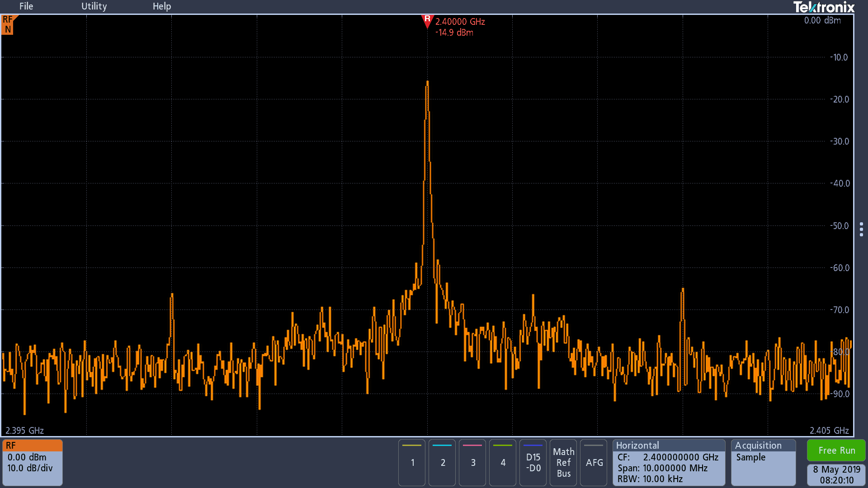Add Math Ref Bus waveform
This screenshot has height=488, width=868.
pyautogui.click(x=563, y=462)
